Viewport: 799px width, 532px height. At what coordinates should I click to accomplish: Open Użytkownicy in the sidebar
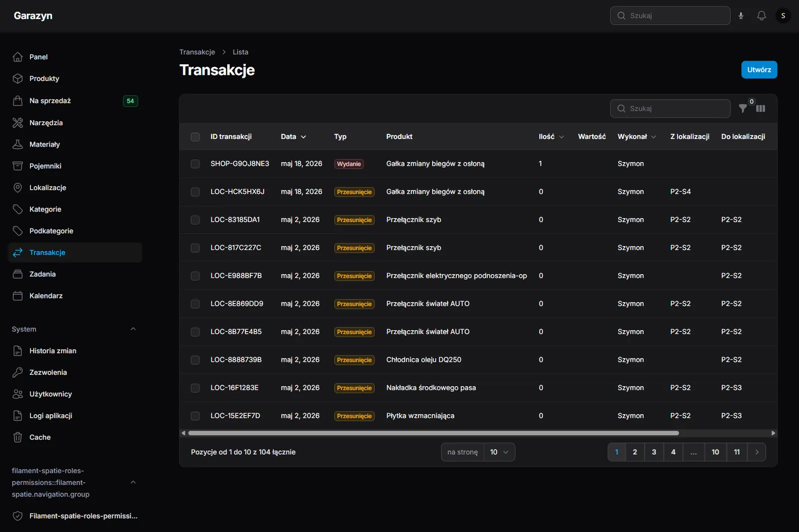click(75, 394)
